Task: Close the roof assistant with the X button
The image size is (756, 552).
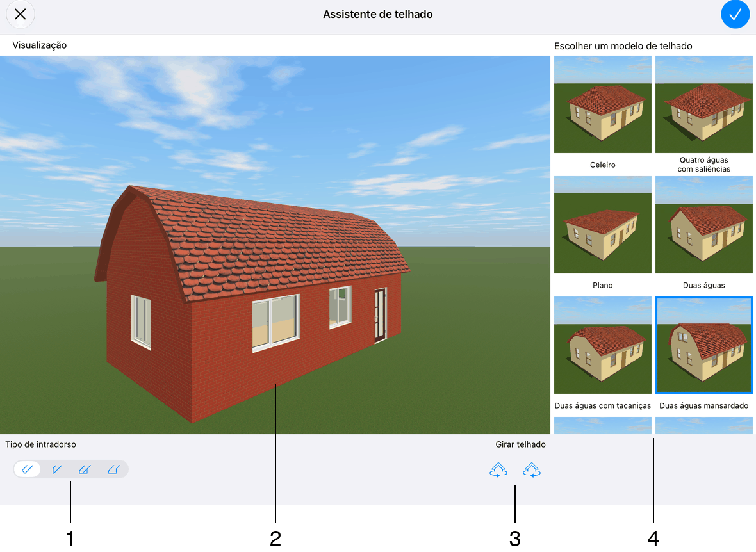Action: pos(21,15)
